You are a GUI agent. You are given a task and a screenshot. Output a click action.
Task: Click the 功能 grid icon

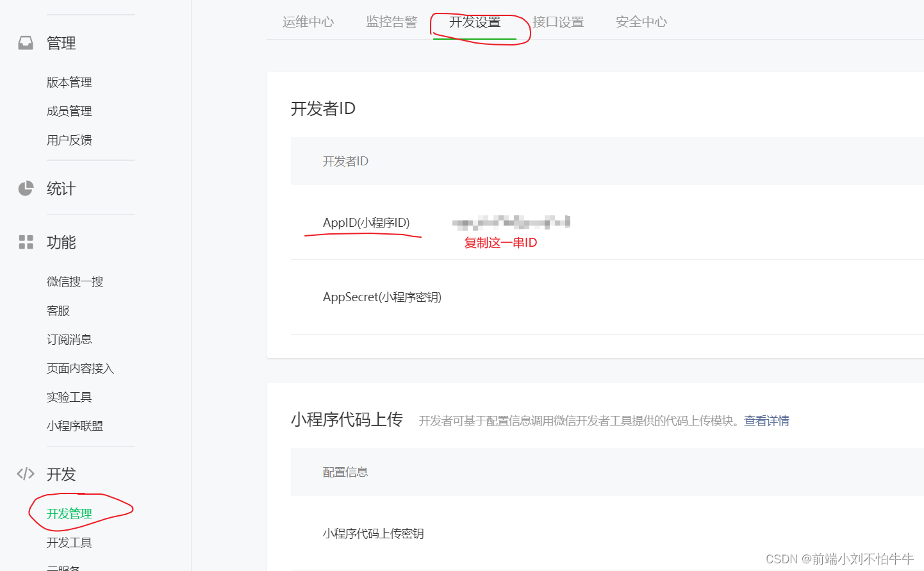pos(26,242)
